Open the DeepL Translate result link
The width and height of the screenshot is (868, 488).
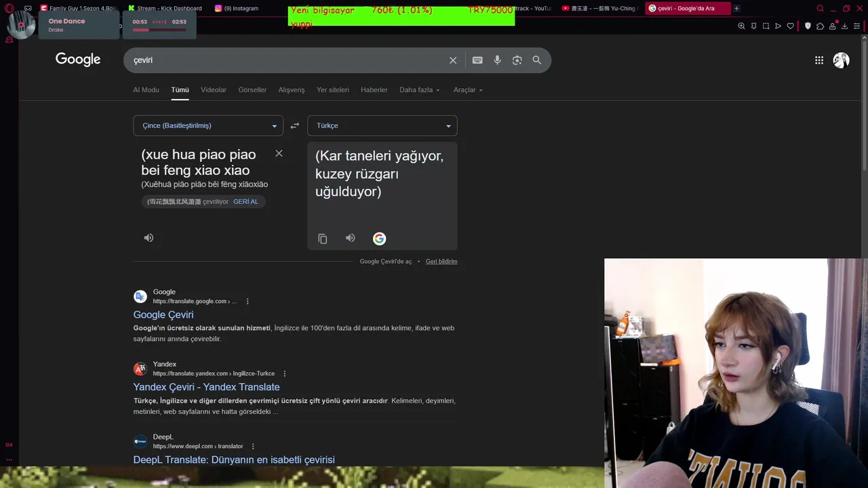234,460
